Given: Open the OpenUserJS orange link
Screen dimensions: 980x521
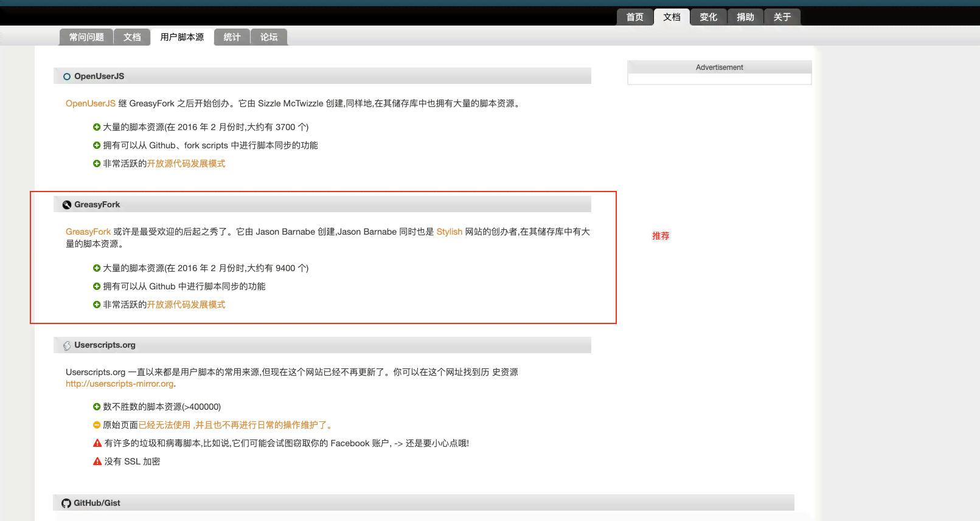Looking at the screenshot, I should coord(91,103).
